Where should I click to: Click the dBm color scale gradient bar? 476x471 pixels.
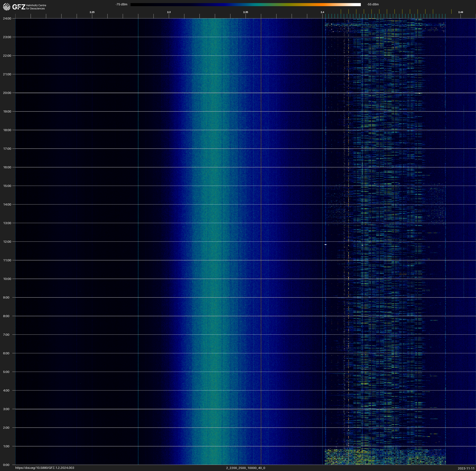245,4
